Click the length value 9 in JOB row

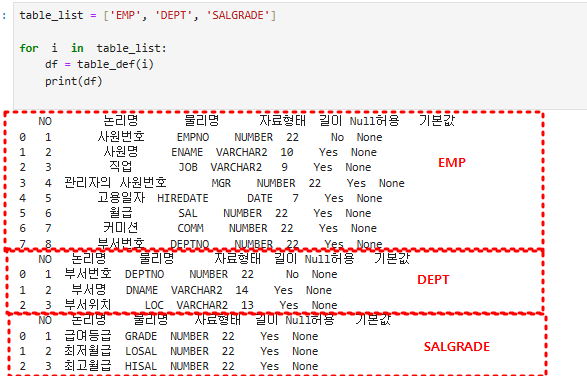(x=285, y=167)
